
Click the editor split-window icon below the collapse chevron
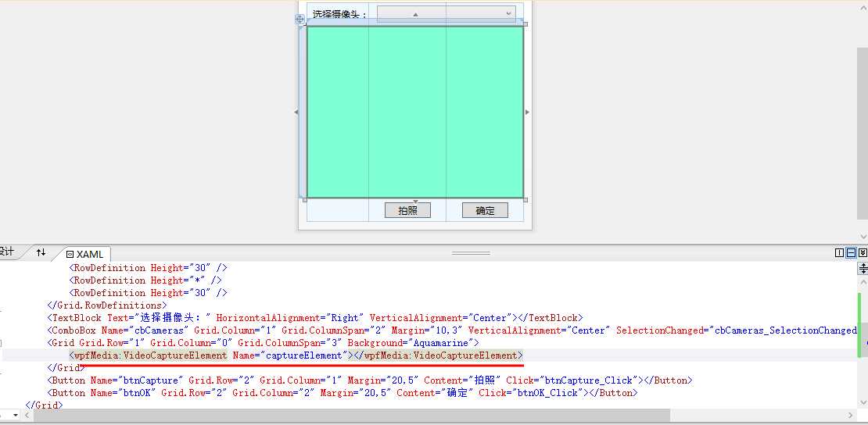[863, 269]
